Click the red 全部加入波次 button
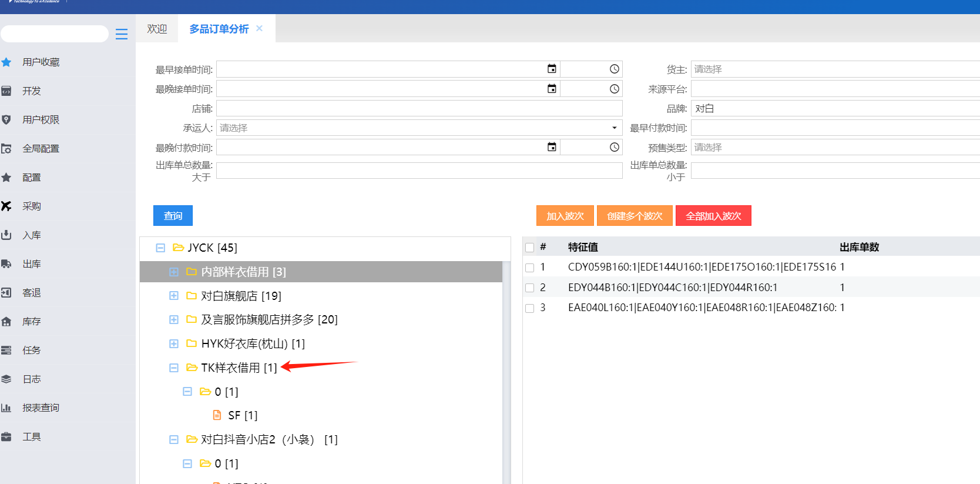 pyautogui.click(x=713, y=216)
